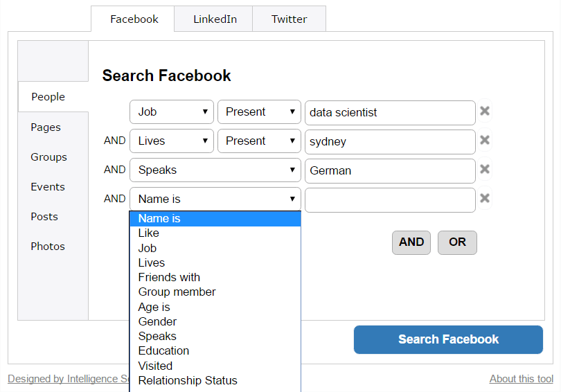
Task: Choose 'Relationship Status' option
Action: [215, 381]
